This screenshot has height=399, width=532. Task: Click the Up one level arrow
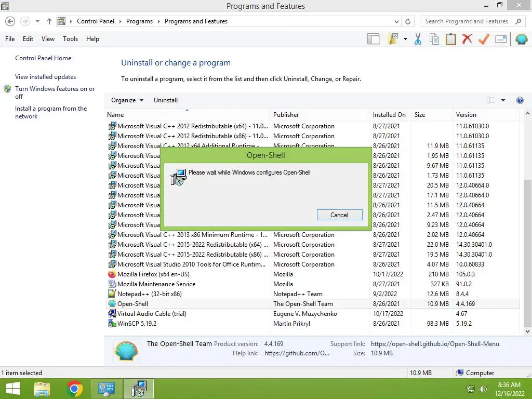click(49, 21)
